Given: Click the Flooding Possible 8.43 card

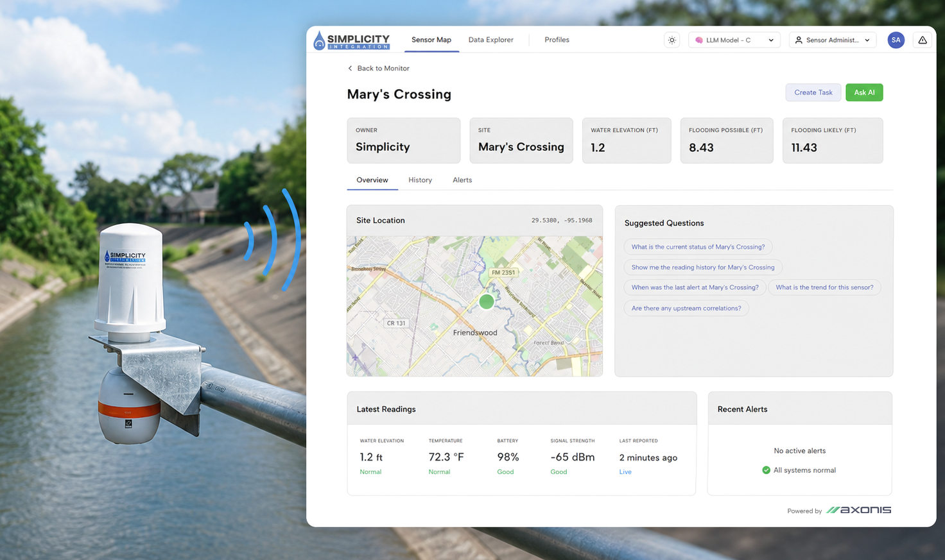Looking at the screenshot, I should [727, 140].
